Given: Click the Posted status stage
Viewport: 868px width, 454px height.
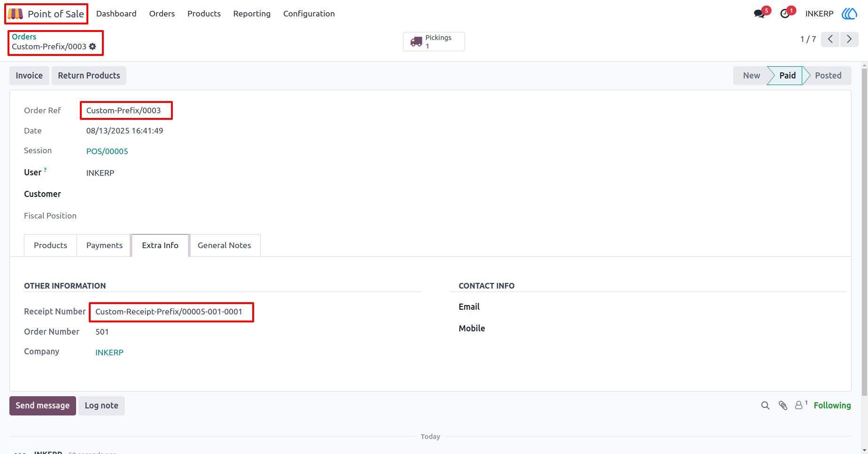Looking at the screenshot, I should 828,76.
